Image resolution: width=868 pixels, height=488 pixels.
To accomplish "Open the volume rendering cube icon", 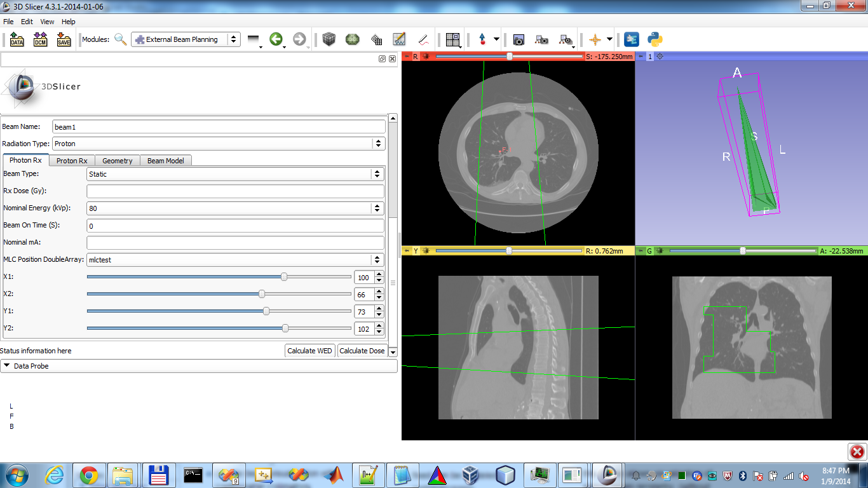I will (329, 39).
